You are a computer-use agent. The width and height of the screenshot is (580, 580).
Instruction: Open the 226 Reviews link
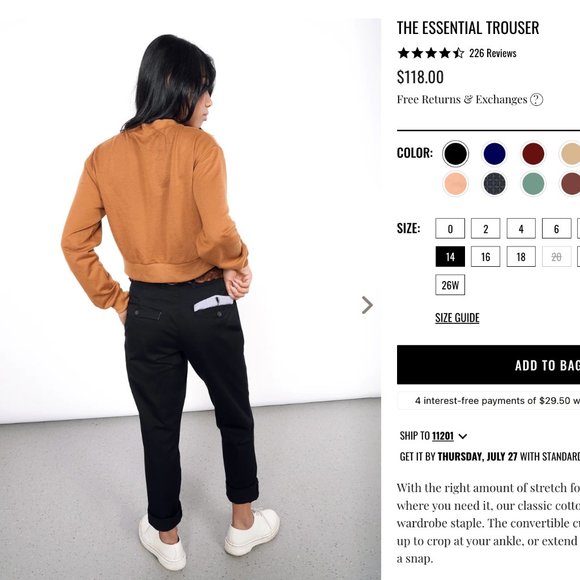pos(493,53)
